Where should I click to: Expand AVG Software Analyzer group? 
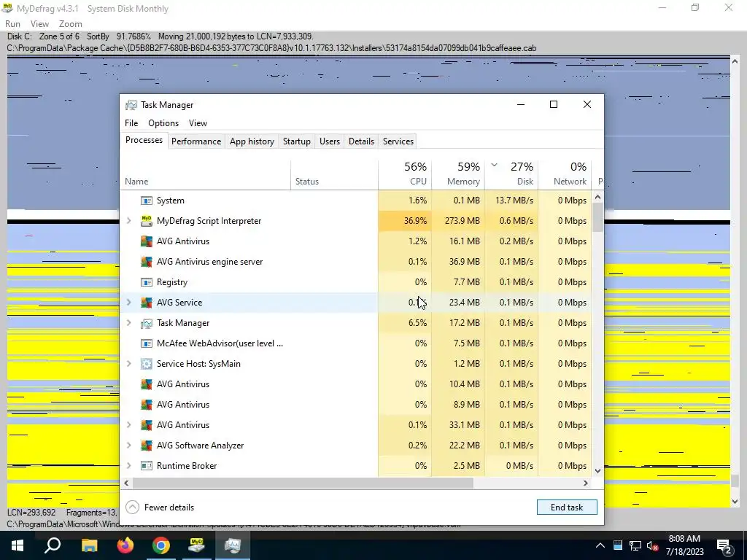tap(128, 446)
